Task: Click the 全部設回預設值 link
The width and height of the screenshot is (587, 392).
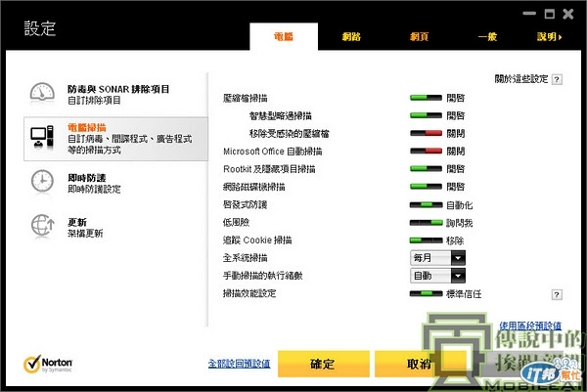Action: 240,364
